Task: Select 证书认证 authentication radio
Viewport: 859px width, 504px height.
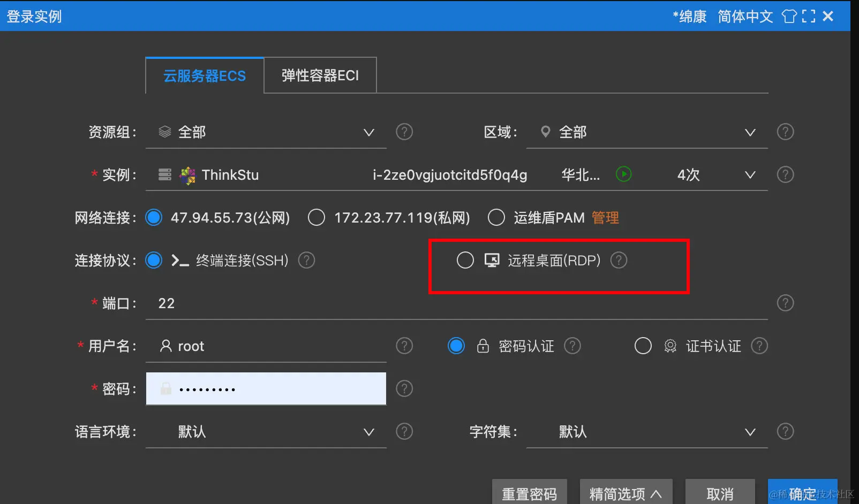Action: click(x=643, y=346)
